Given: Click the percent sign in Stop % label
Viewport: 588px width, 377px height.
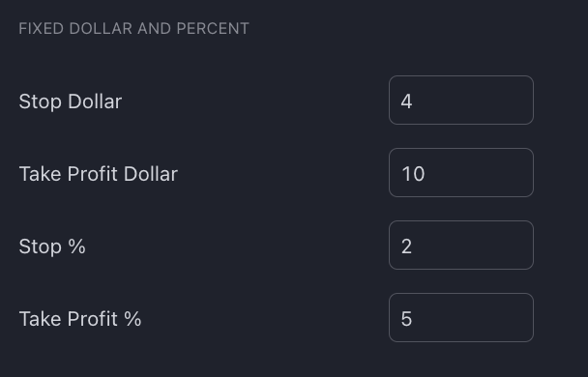Looking at the screenshot, I should 76,246.
